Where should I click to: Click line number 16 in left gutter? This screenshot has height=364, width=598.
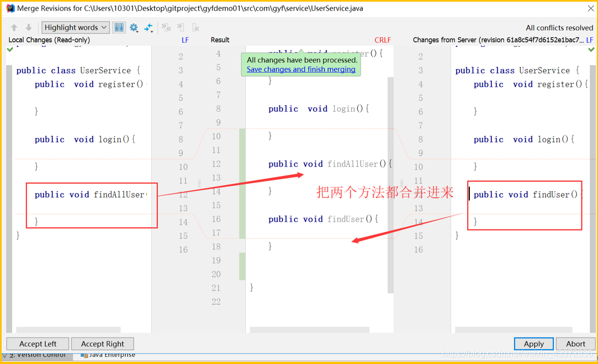(x=183, y=250)
